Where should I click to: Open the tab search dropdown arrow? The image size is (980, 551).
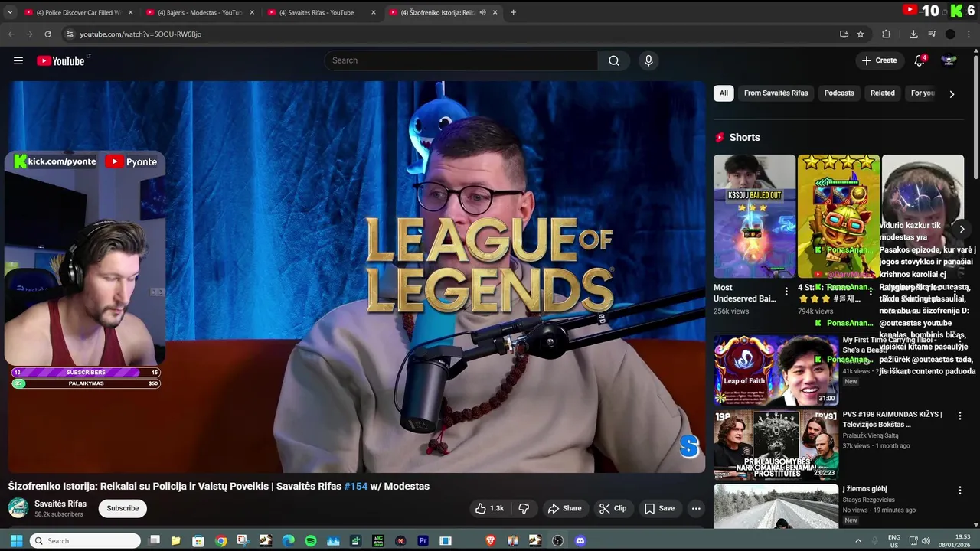click(11, 12)
